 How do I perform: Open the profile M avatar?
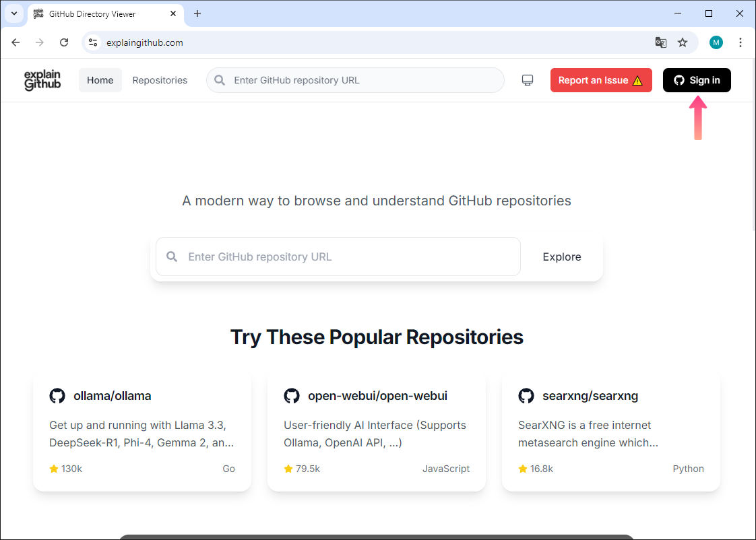click(716, 42)
